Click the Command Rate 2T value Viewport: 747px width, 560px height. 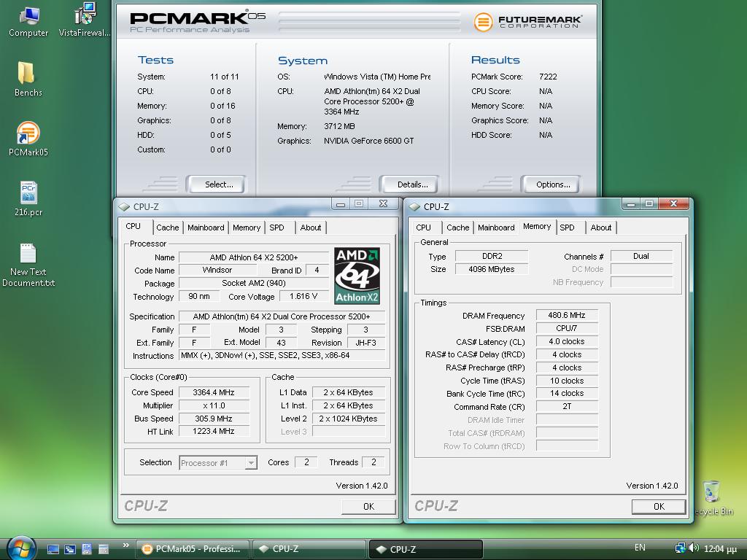[x=566, y=406]
